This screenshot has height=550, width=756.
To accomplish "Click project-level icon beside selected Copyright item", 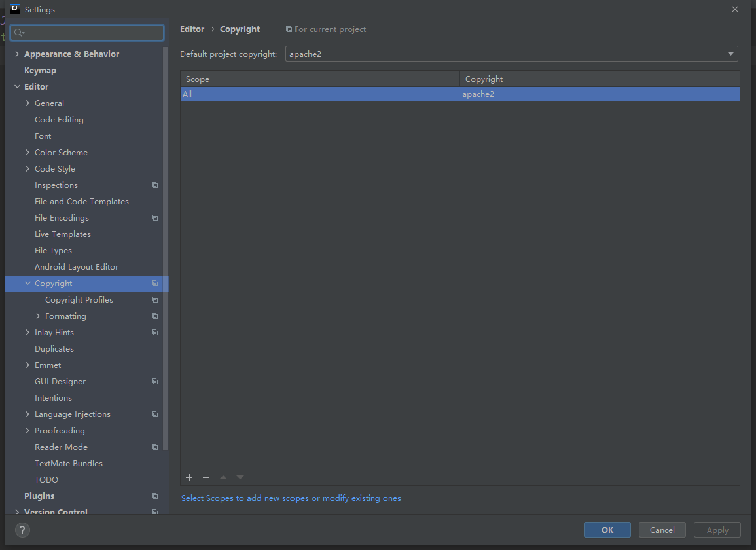I will [154, 284].
